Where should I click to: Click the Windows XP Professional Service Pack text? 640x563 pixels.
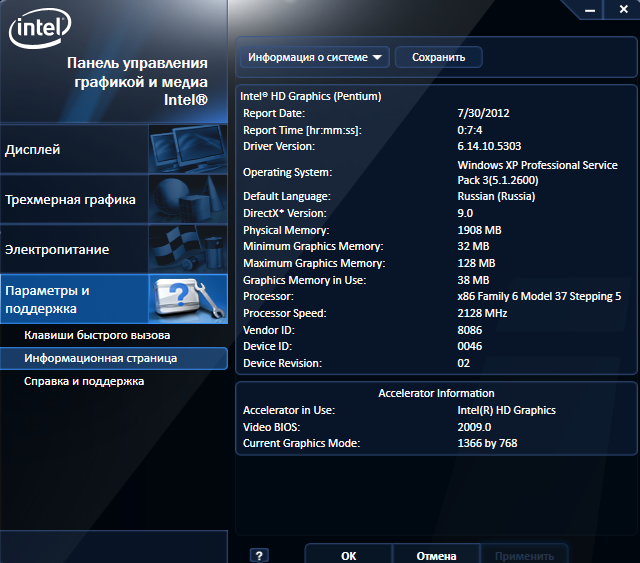tap(537, 172)
